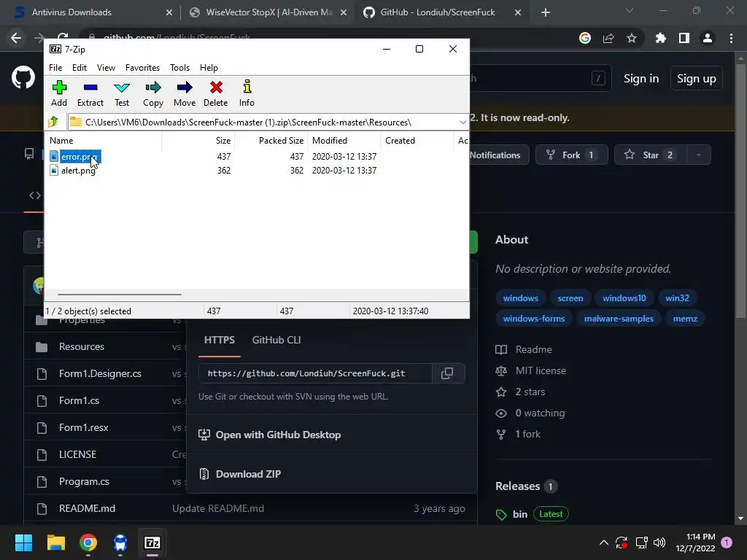Viewport: 747px width, 560px height.
Task: Fork the repository on GitHub
Action: (x=571, y=155)
